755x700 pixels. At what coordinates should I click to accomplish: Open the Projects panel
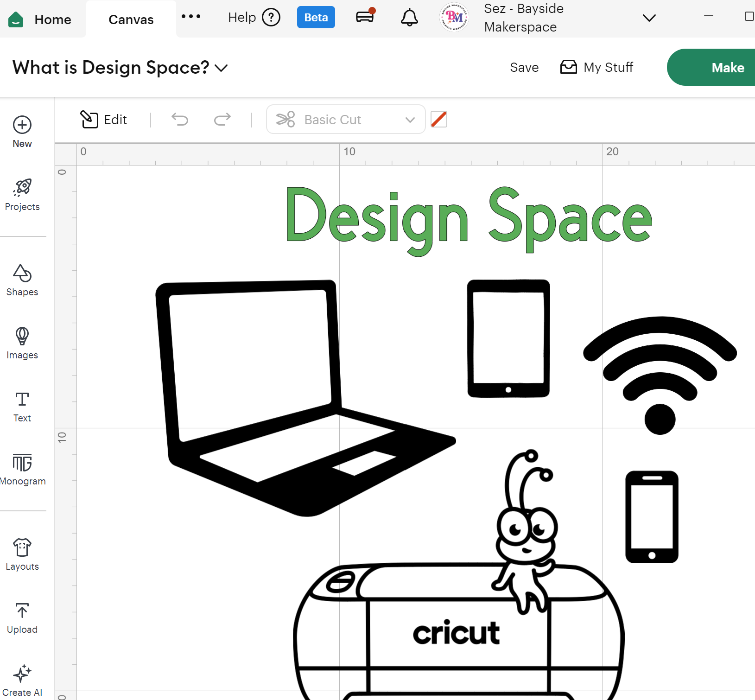(22, 195)
